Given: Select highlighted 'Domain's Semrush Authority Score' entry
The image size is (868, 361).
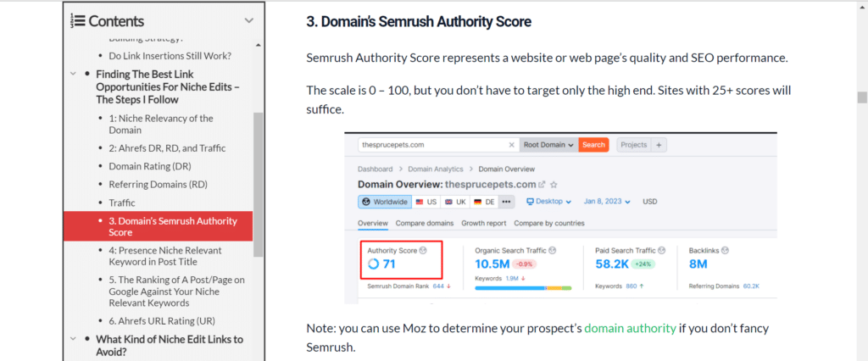Looking at the screenshot, I should coord(159,226).
